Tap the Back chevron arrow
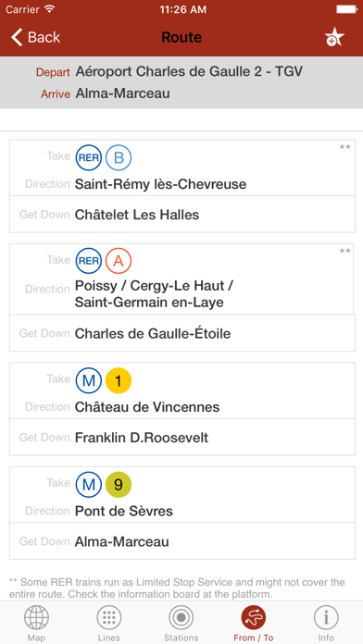 17,37
